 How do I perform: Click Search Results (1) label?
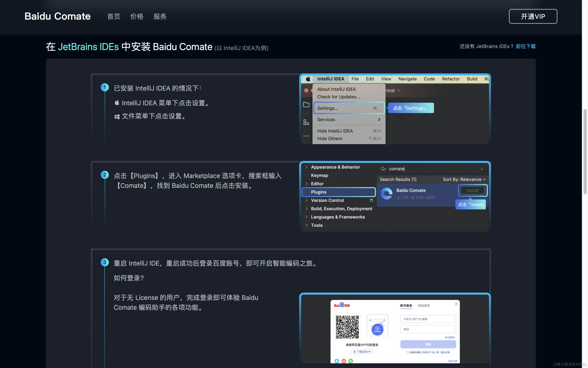click(398, 179)
